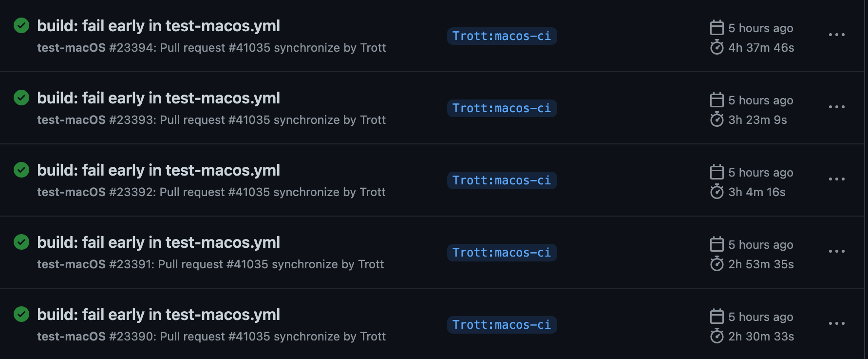Open the three-dot menu for run #23393
Viewport: 868px width, 359px height.
(x=836, y=107)
